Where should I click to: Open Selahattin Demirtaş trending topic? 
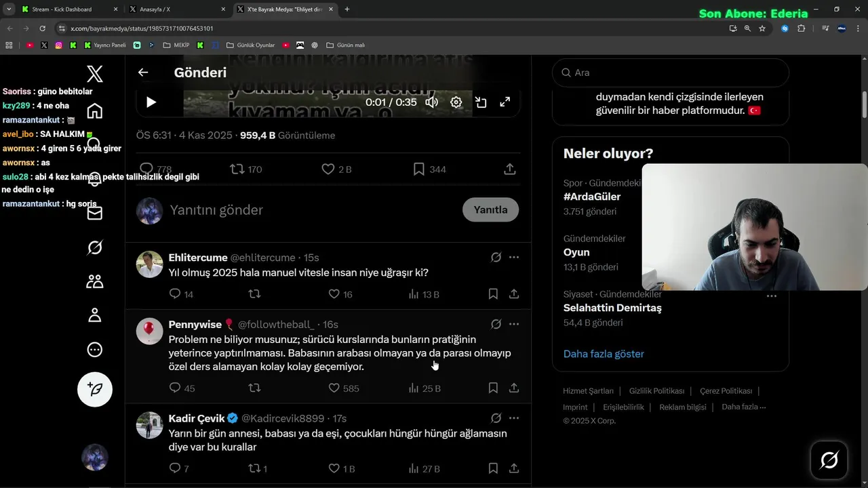click(612, 308)
